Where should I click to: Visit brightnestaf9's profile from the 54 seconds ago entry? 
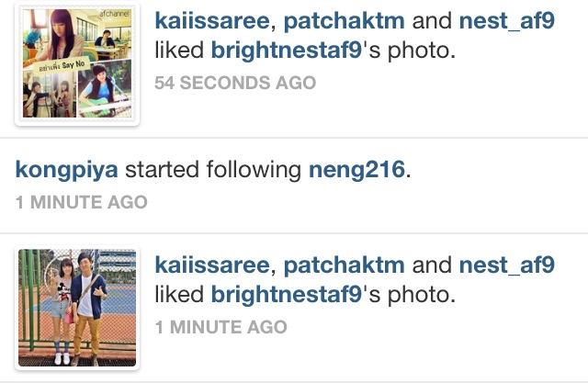287,51
